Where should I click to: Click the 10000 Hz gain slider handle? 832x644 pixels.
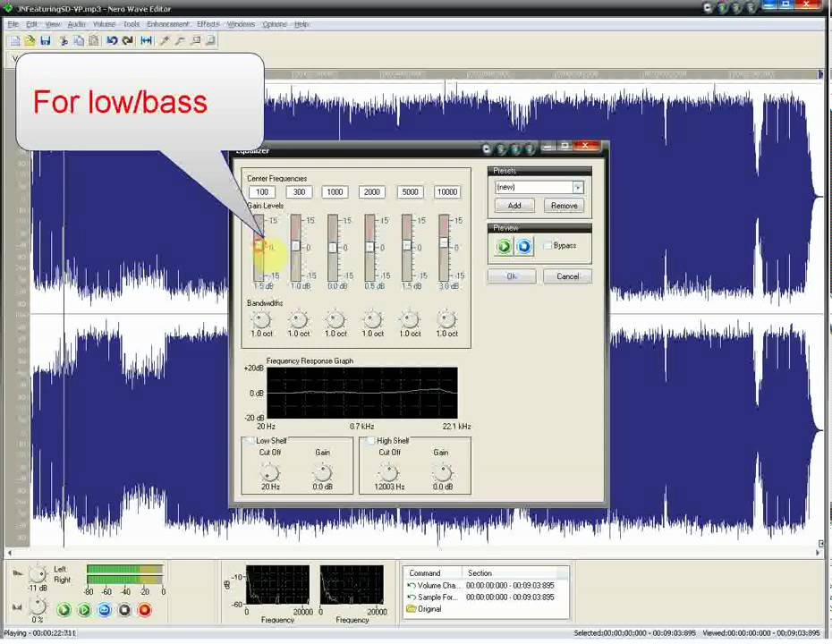[x=444, y=242]
